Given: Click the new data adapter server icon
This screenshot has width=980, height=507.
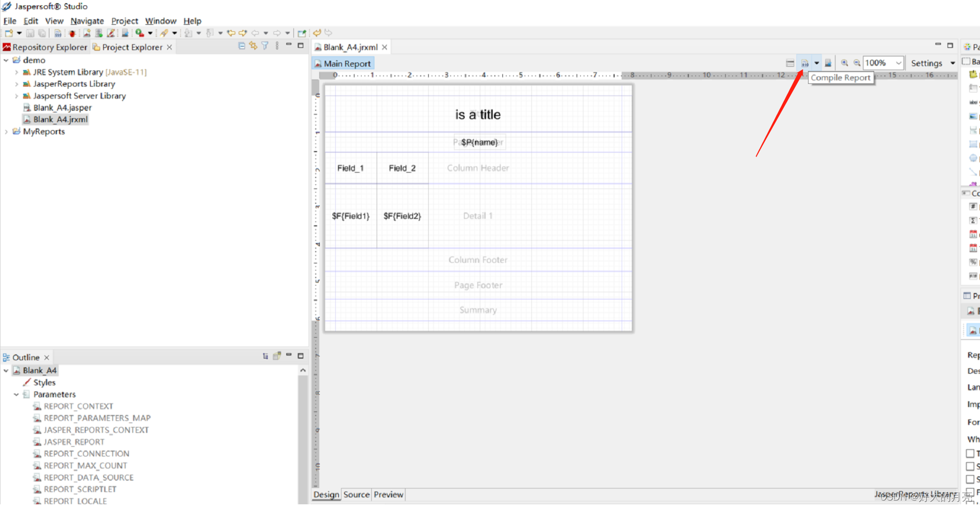Looking at the screenshot, I should (99, 33).
